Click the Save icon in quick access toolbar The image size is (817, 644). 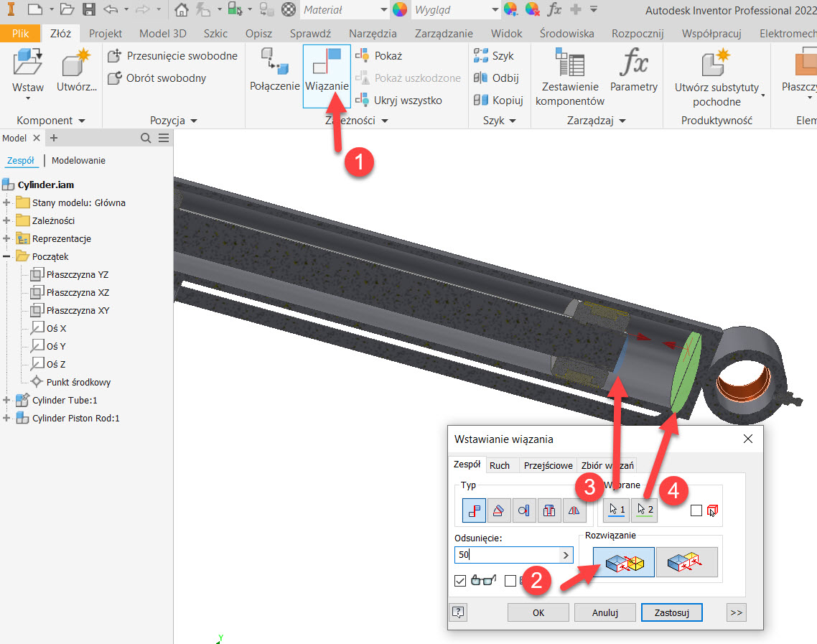click(89, 10)
